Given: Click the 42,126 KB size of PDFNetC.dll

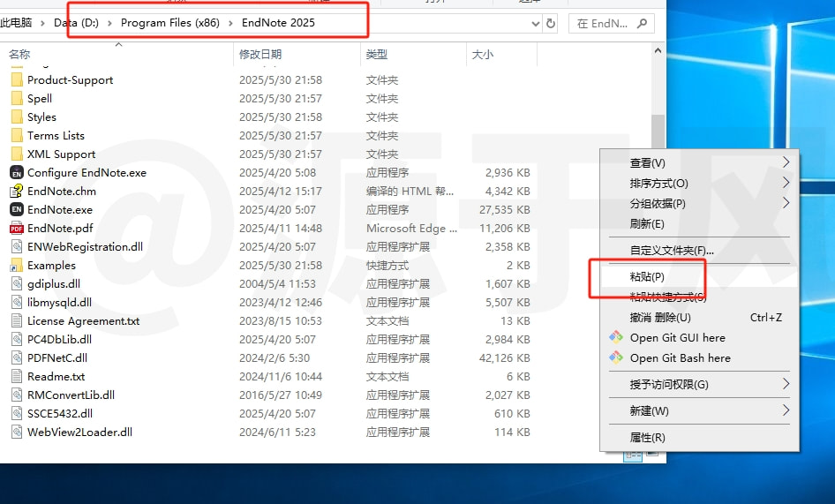Looking at the screenshot, I should coord(505,358).
